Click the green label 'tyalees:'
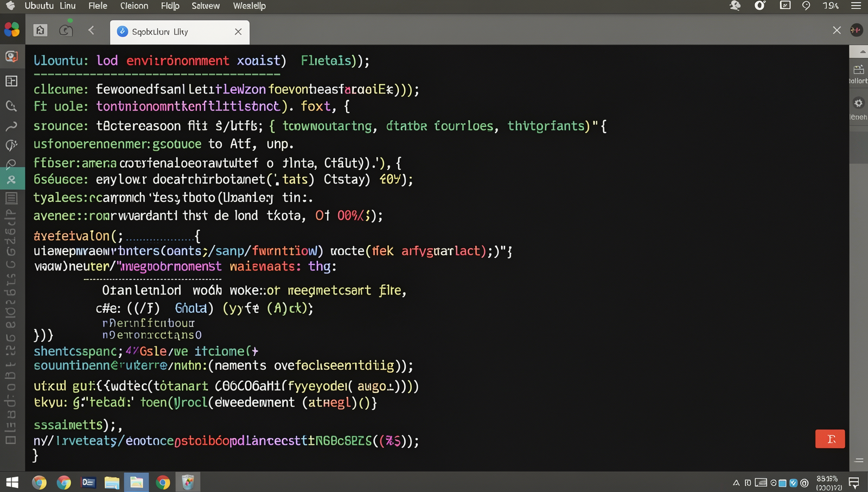 pos(60,198)
